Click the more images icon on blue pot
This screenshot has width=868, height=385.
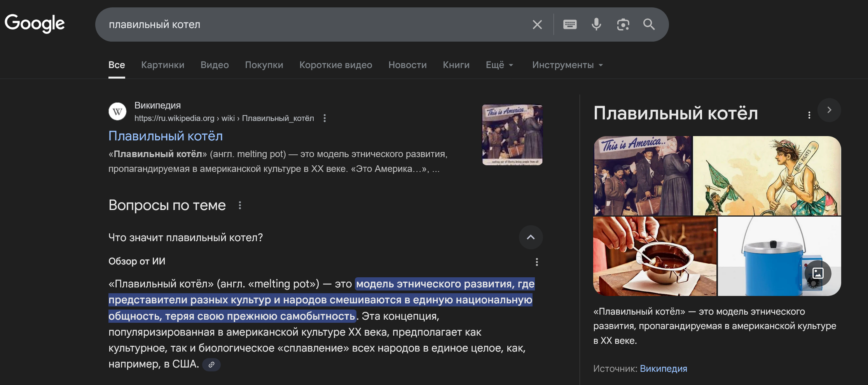(818, 273)
